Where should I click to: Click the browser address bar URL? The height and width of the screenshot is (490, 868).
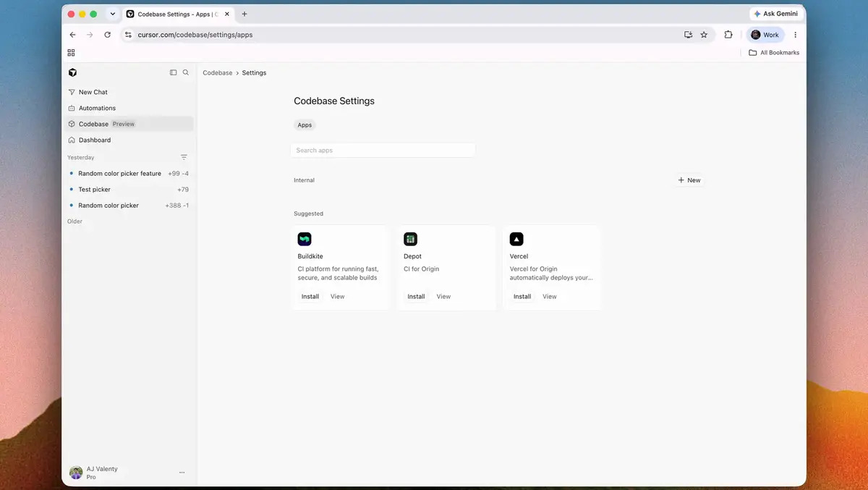coord(195,35)
